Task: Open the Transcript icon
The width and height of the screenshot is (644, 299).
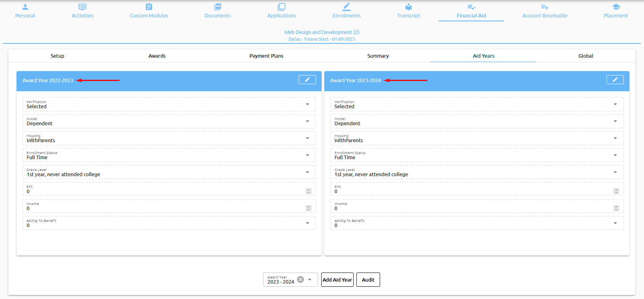Action: point(409,7)
